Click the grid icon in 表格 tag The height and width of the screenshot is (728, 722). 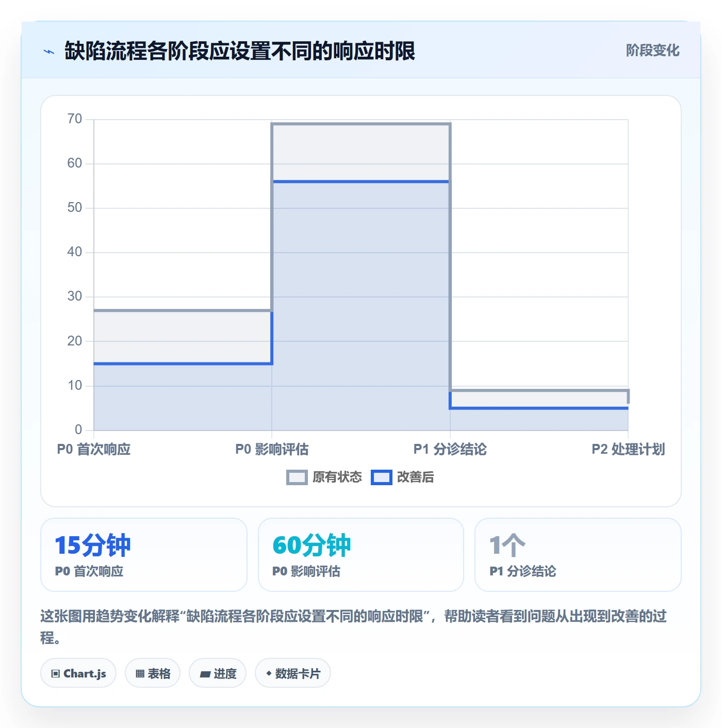click(x=140, y=674)
